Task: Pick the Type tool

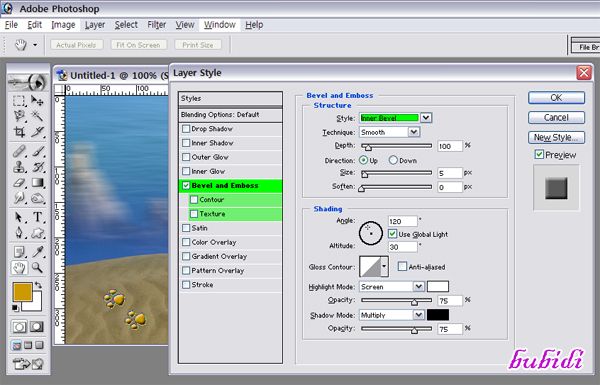Action: point(38,217)
